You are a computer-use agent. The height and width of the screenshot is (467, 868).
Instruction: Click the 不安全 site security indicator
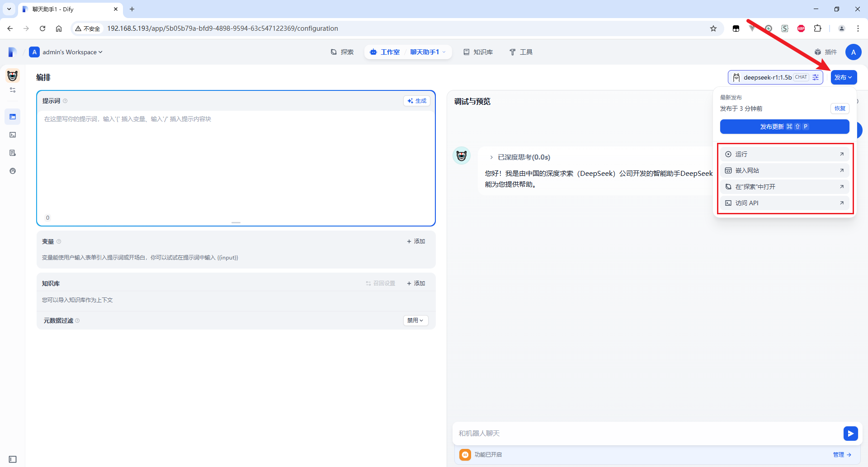click(x=88, y=28)
